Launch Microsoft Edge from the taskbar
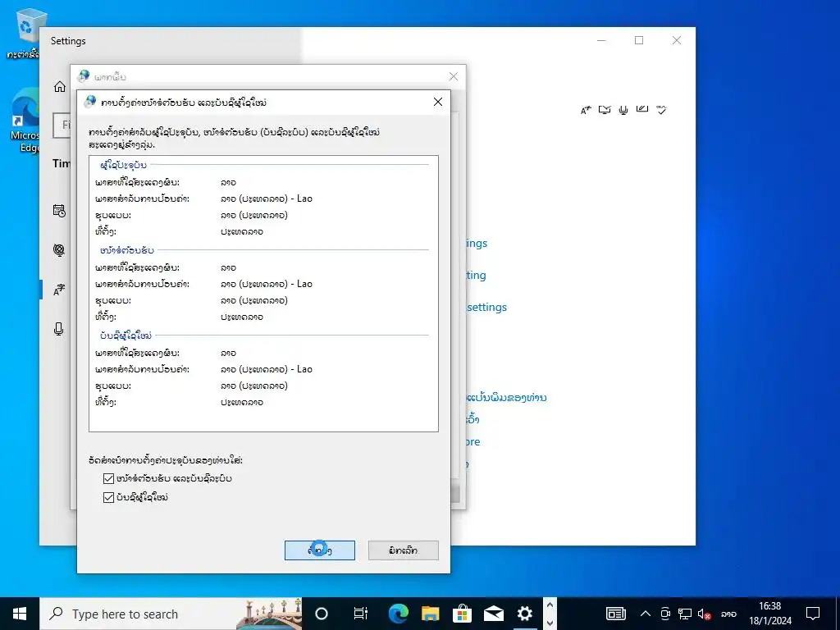 pos(399,614)
